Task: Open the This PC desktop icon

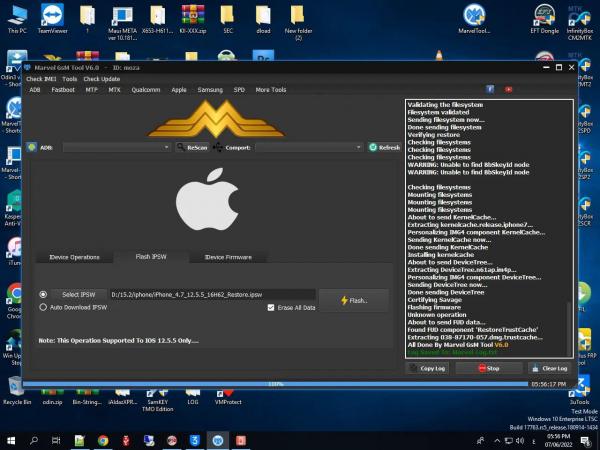Action: tap(17, 19)
